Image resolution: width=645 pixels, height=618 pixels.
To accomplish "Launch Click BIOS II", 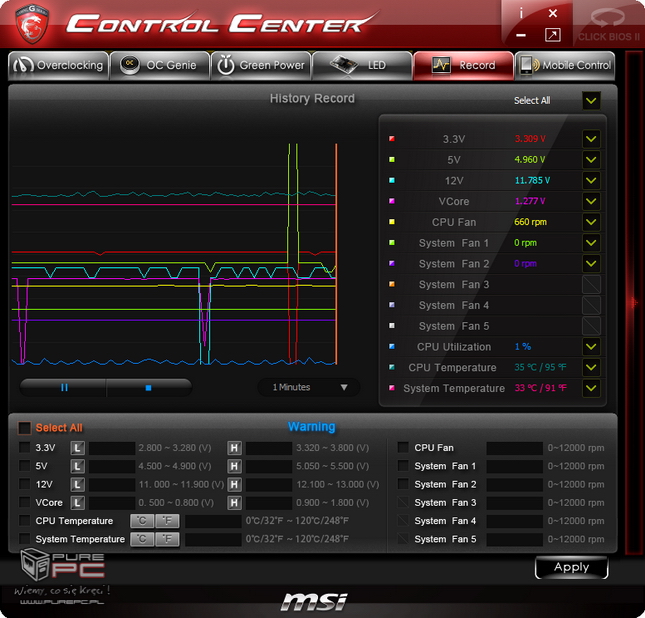I will 608,26.
